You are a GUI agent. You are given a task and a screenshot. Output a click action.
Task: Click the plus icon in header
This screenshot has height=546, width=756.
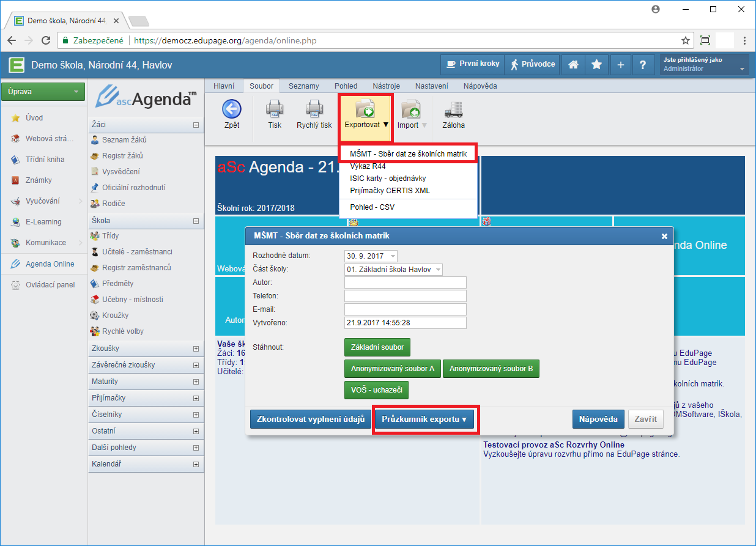[x=620, y=64]
